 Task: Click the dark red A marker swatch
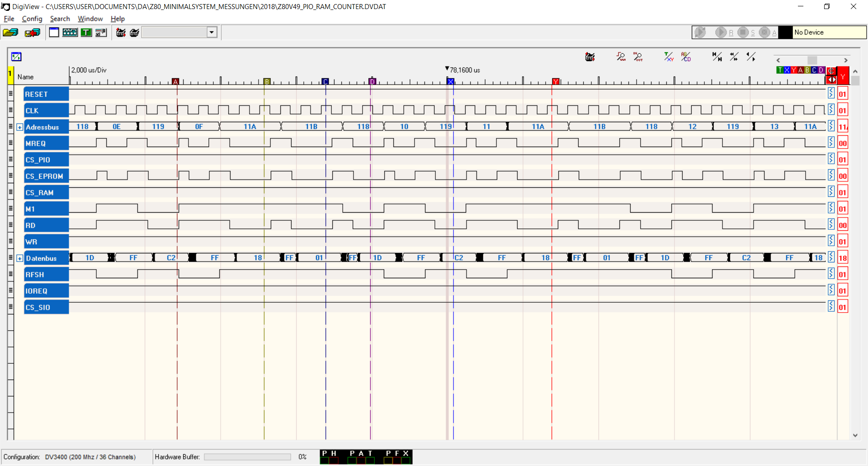coord(801,70)
